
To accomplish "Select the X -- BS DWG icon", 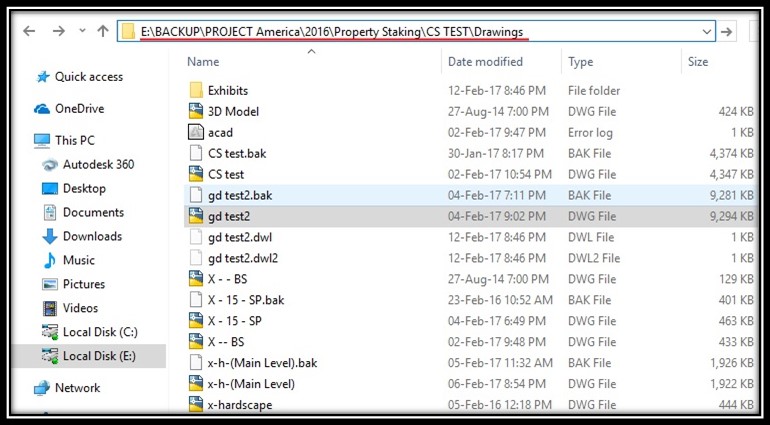I will coord(196,342).
